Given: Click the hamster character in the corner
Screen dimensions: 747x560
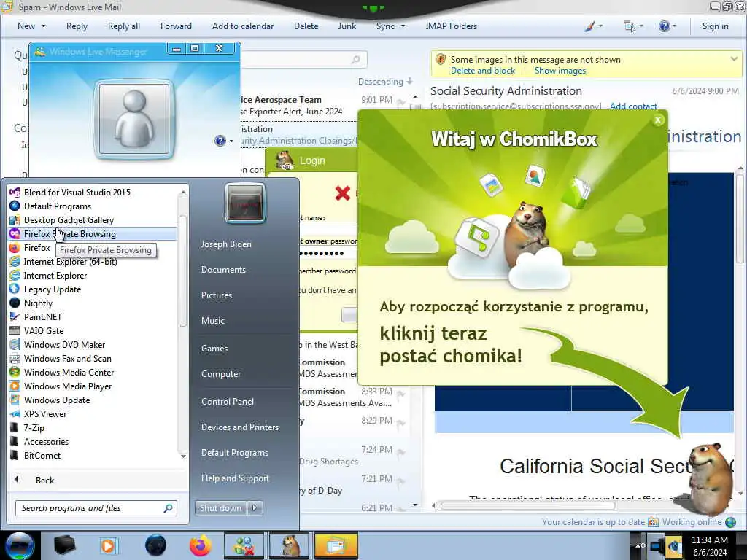Looking at the screenshot, I should click(711, 478).
